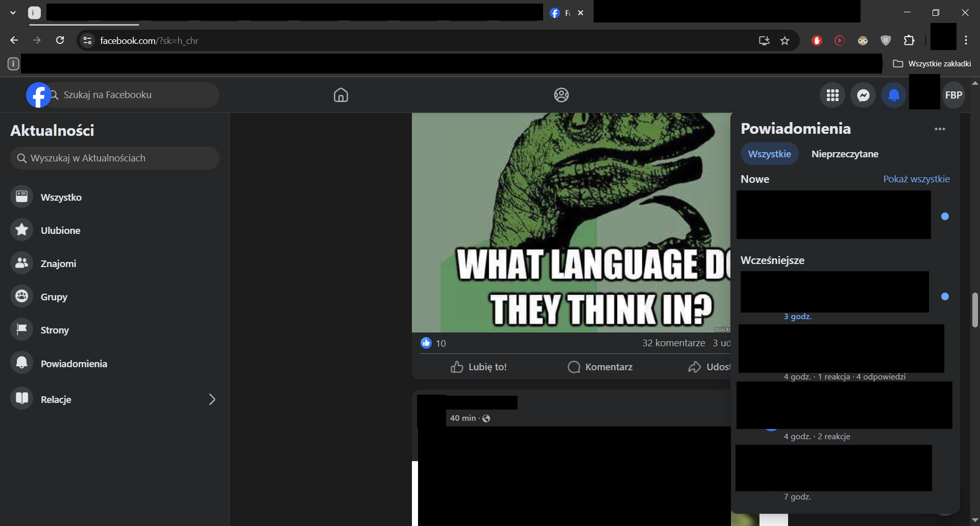The height and width of the screenshot is (526, 980).
Task: Enable the notifications bell panel
Action: (x=893, y=95)
